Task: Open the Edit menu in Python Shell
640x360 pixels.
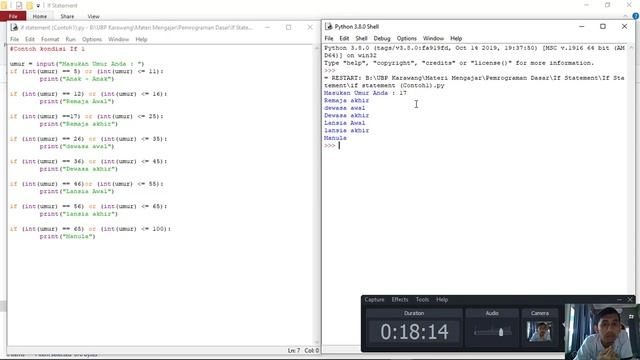Action: click(344, 38)
